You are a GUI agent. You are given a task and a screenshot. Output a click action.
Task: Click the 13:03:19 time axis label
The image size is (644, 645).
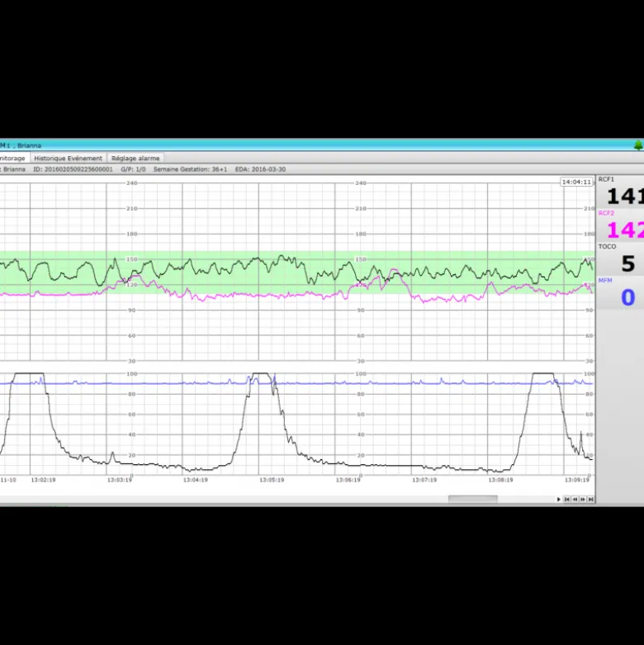119,480
